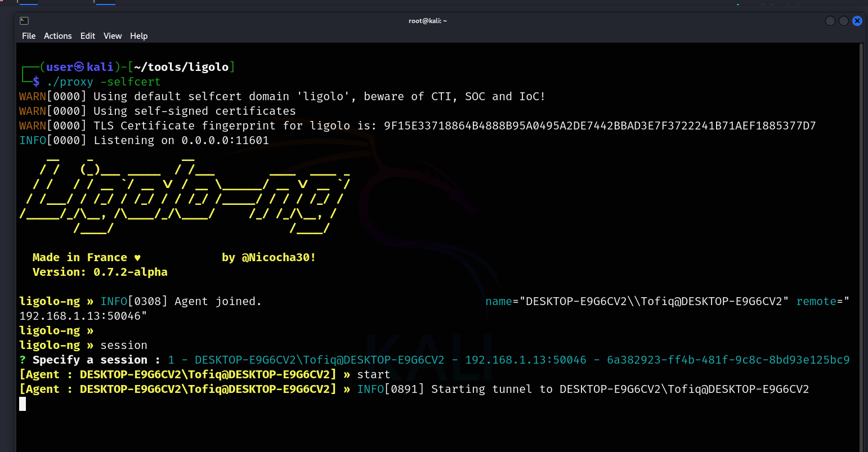Image resolution: width=868 pixels, height=452 pixels.
Task: Click the terminal vertical scrollbar
Action: click(861, 247)
